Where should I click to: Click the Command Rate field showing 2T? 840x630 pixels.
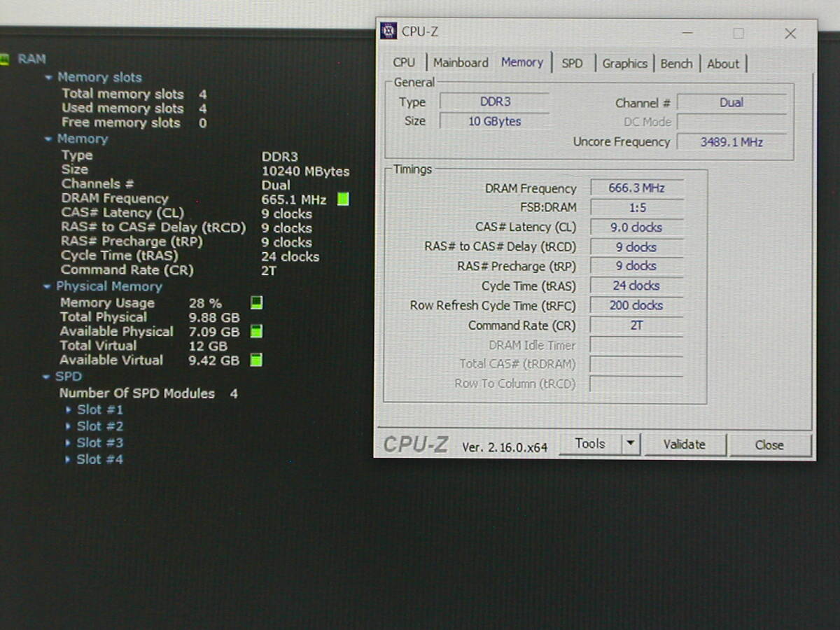(636, 325)
